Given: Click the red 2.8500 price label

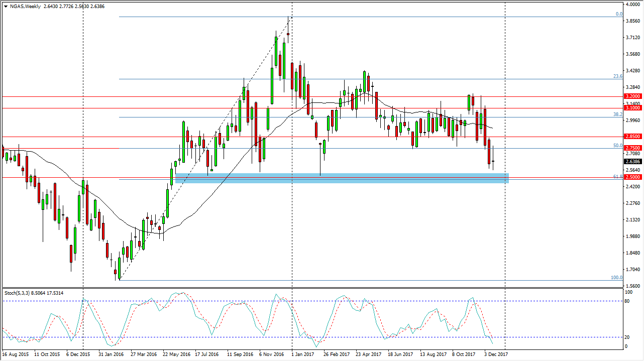Looking at the screenshot, I should pyautogui.click(x=632, y=137).
